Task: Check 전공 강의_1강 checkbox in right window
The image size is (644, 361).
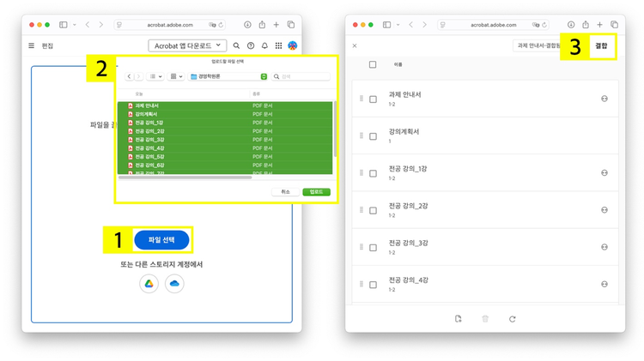Action: 373,173
